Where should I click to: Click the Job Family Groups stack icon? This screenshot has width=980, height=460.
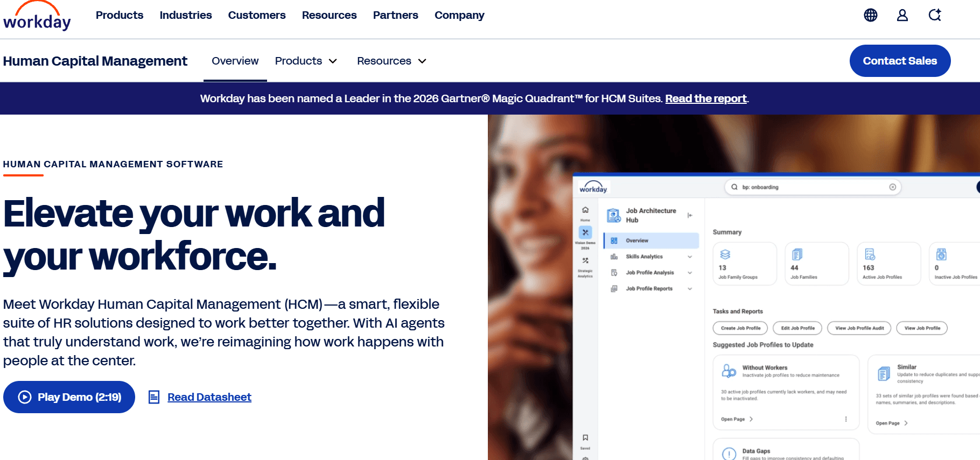point(725,254)
